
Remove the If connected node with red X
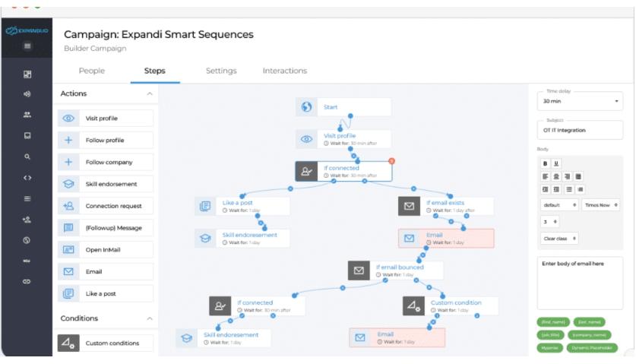[x=391, y=161]
